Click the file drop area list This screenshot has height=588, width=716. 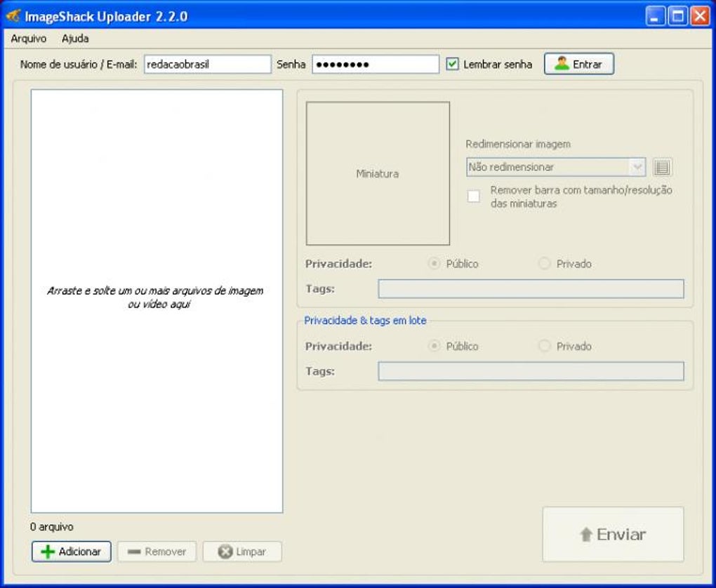tap(157, 301)
